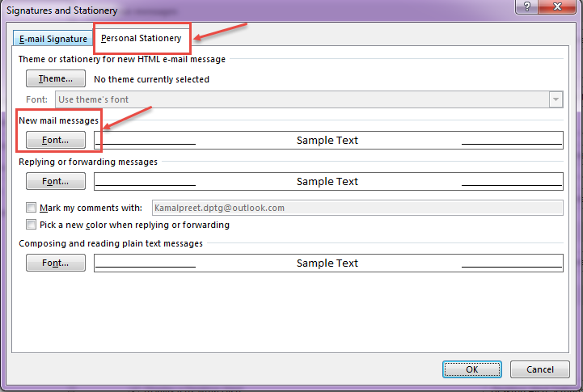Confirm changes with the OK button
This screenshot has width=583, height=392.
(x=472, y=369)
